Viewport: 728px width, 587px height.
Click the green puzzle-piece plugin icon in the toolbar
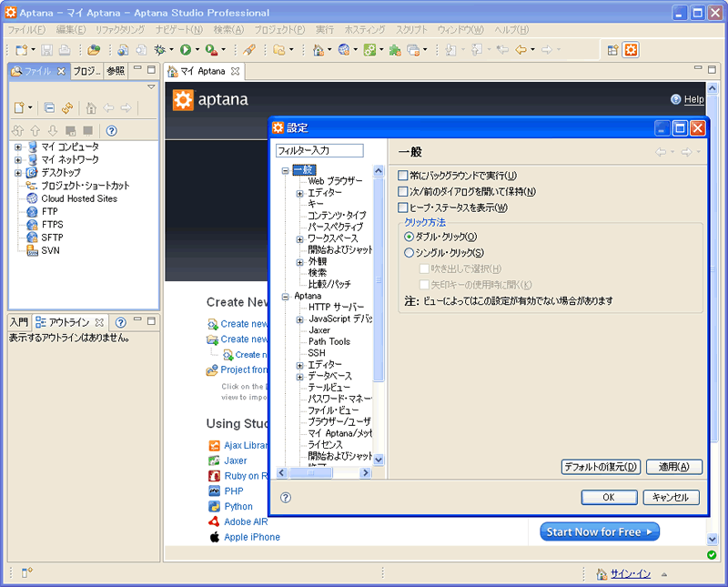(395, 50)
